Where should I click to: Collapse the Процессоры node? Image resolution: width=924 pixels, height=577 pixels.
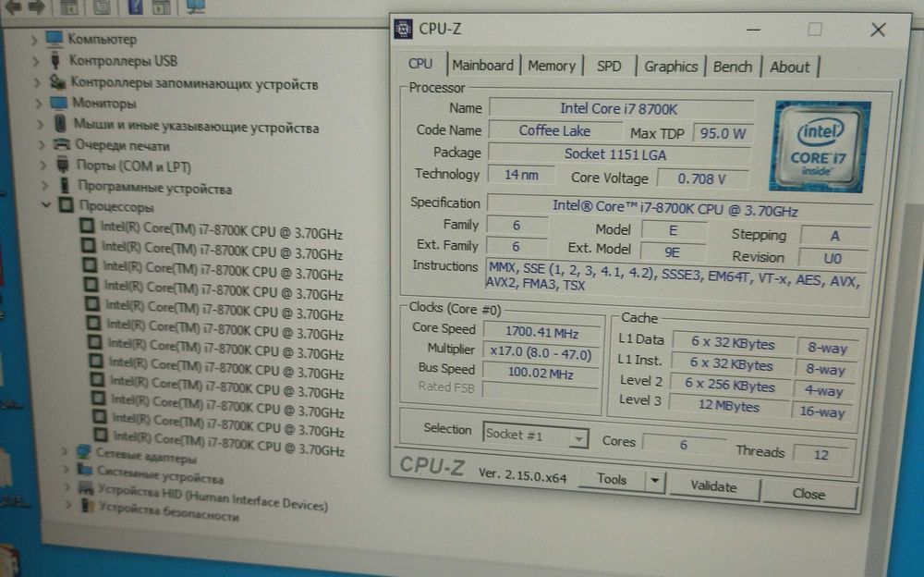(46, 205)
